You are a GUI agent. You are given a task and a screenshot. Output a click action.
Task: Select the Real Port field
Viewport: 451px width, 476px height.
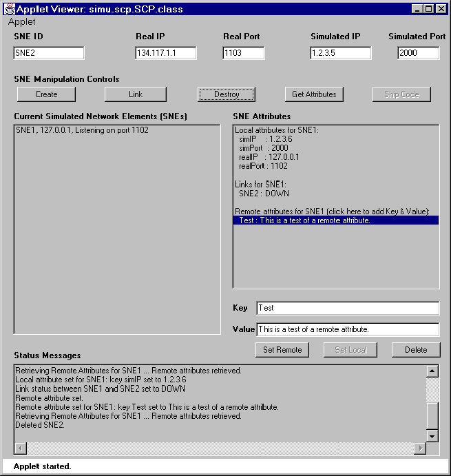[x=243, y=53]
